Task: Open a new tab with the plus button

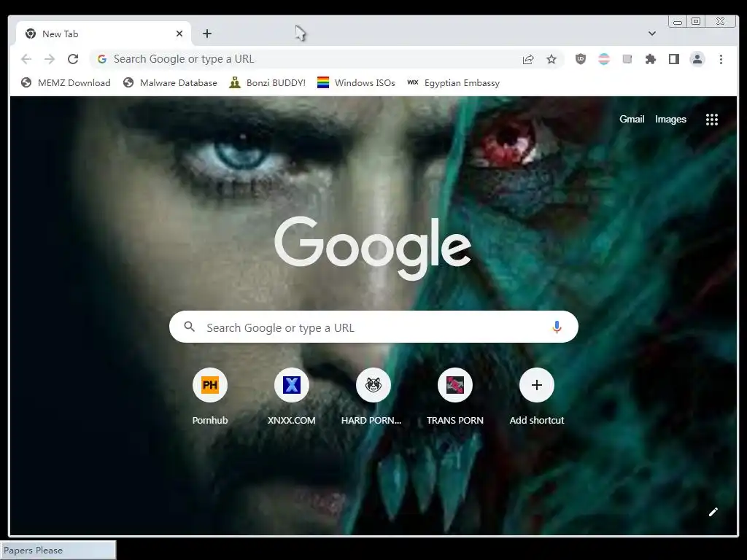Action: tap(206, 34)
